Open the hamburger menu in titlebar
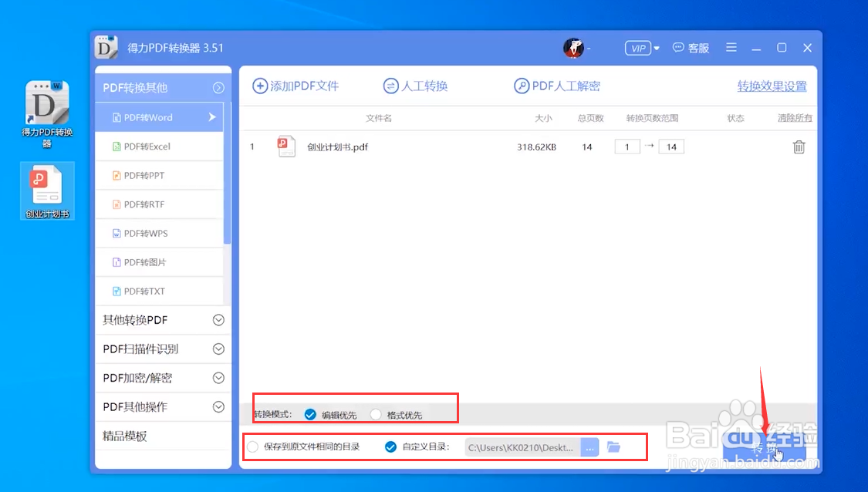The width and height of the screenshot is (868, 492). click(x=731, y=47)
